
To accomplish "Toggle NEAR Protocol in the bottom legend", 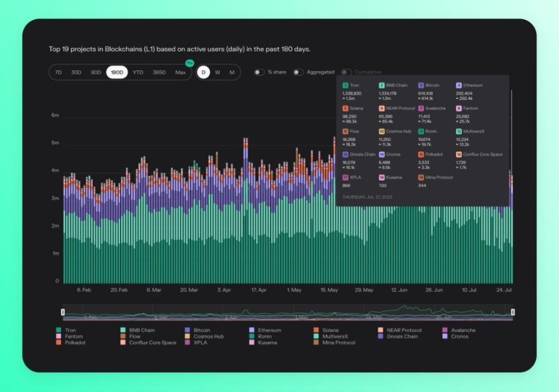I will [x=400, y=330].
